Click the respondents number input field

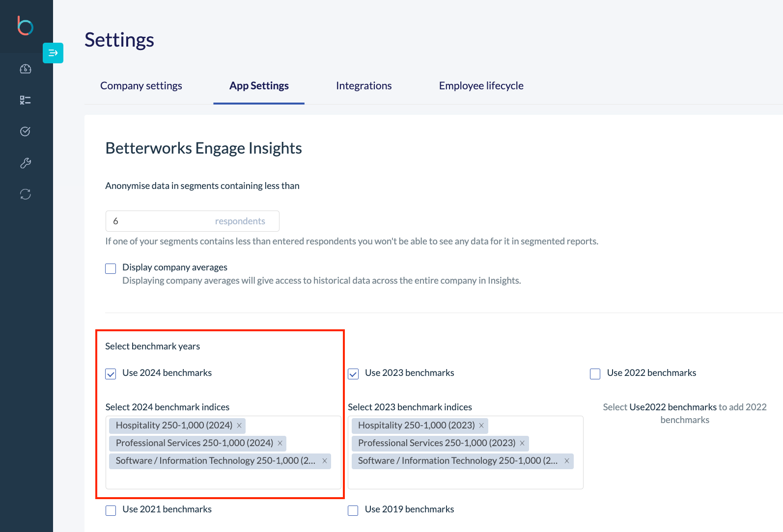pyautogui.click(x=193, y=221)
